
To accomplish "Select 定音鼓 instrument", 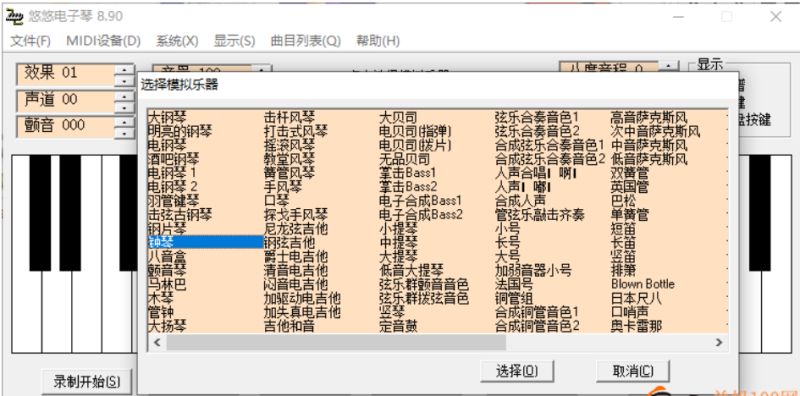I will click(398, 325).
